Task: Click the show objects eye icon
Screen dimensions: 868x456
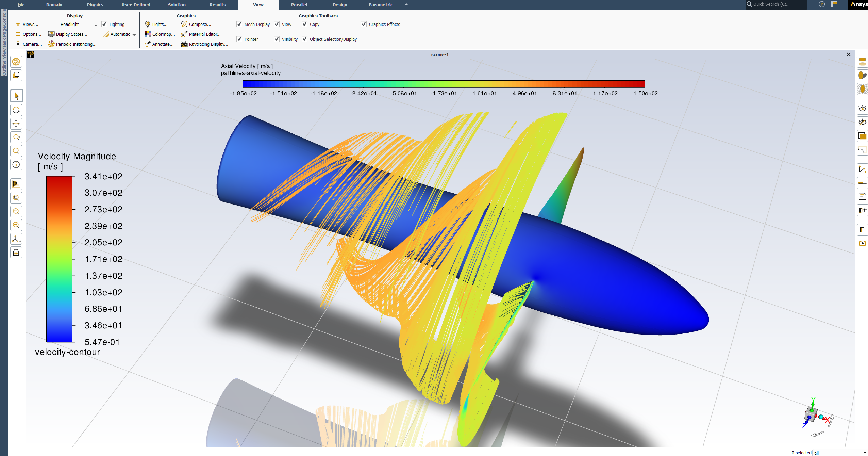Action: click(863, 109)
